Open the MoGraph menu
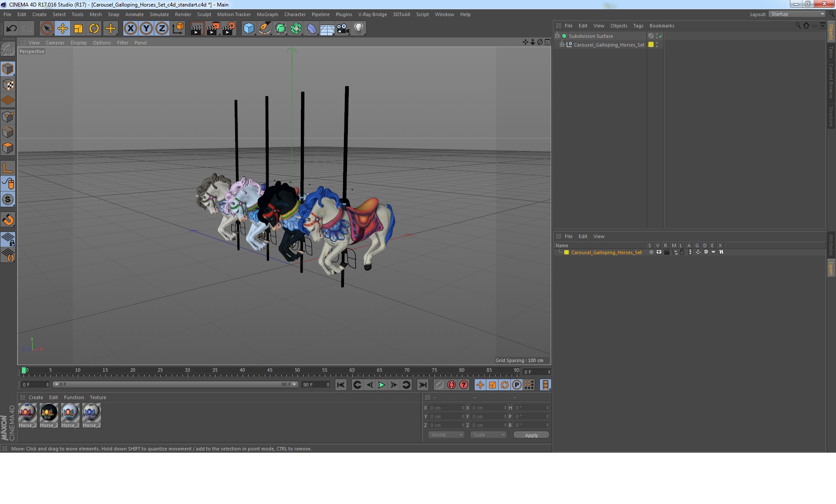The width and height of the screenshot is (836, 504). pyautogui.click(x=267, y=14)
